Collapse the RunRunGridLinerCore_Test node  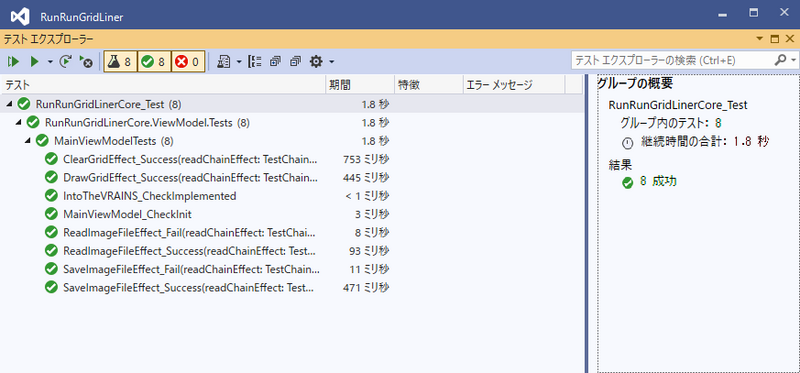pos(9,104)
